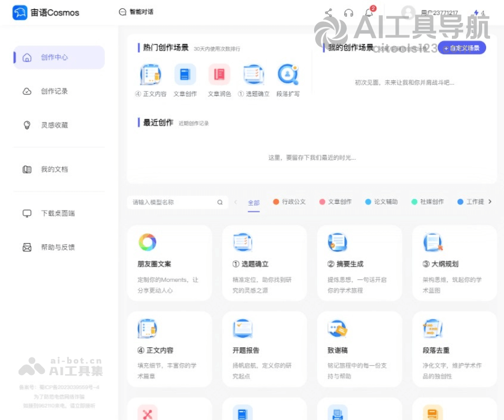Open the ② 摘要生成 card
504x420 pixels.
[x=360, y=263]
